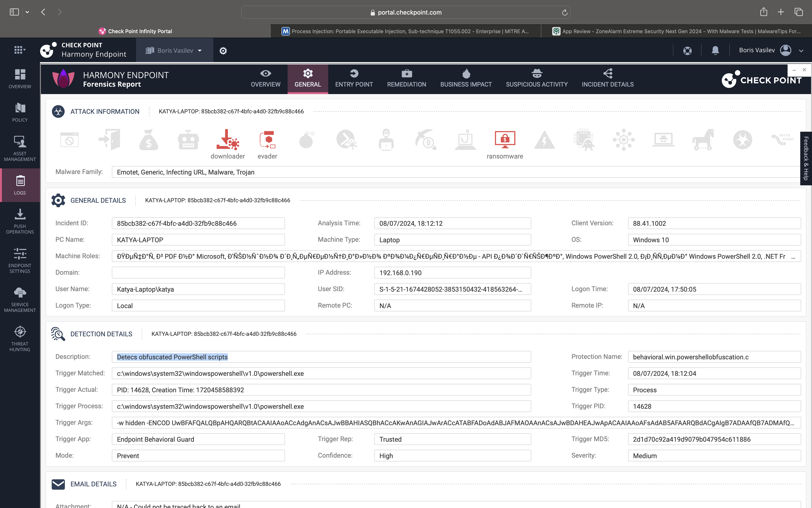Click the Protection Name value
Viewport: 812px width, 508px height.
(x=714, y=357)
